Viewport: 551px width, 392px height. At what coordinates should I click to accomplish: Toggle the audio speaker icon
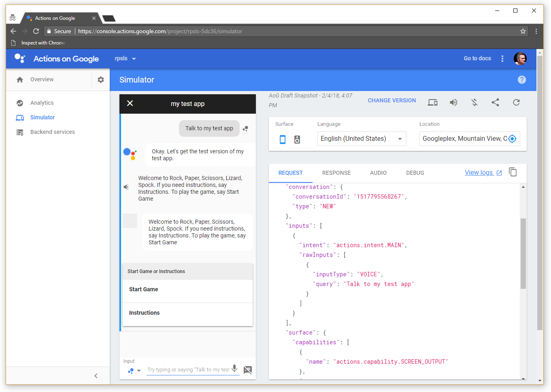(453, 102)
